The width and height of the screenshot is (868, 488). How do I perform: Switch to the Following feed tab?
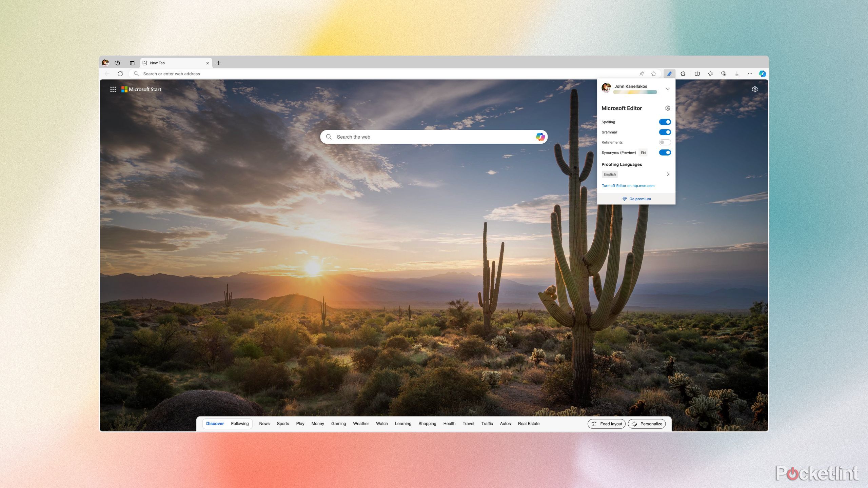[240, 424]
